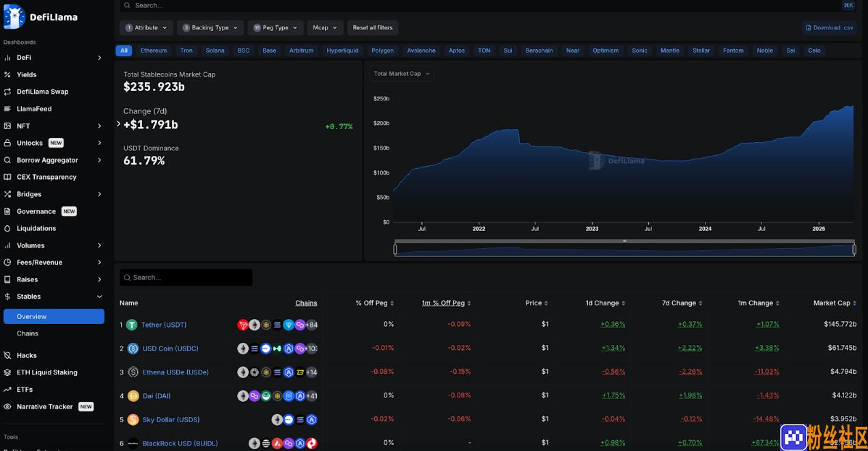The height and width of the screenshot is (451, 868).
Task: Click the DefiLlama Swap icon
Action: 8,92
